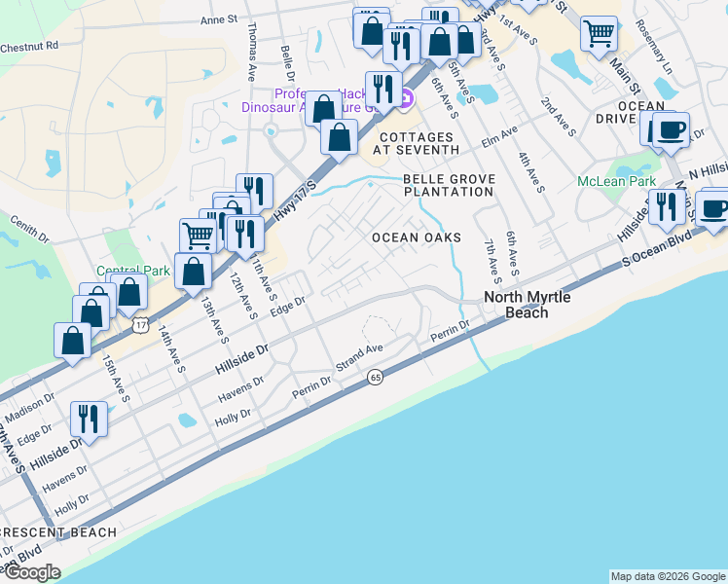Click the Map data ©2026 Google attribution
728x584 pixels.
[x=668, y=576]
